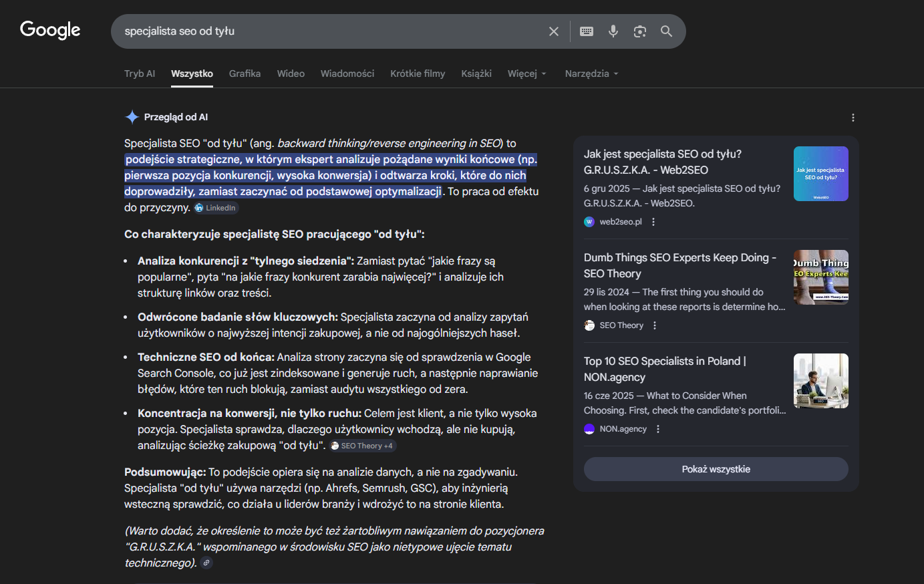Open the AI Overview options three-dot icon
The image size is (924, 584).
pyautogui.click(x=853, y=117)
